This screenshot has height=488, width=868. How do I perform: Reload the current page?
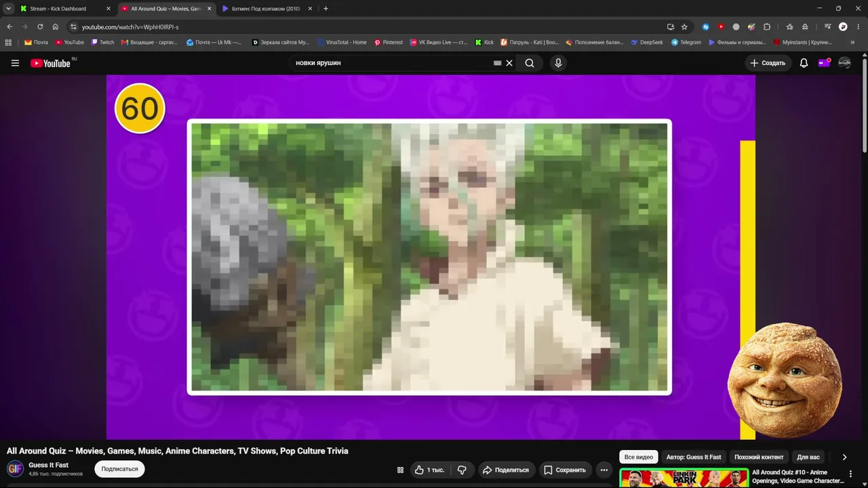pyautogui.click(x=40, y=26)
